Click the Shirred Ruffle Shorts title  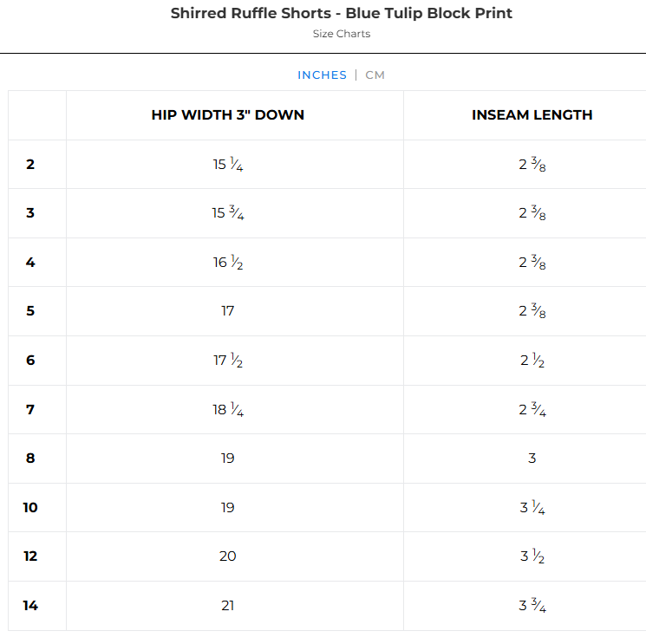click(341, 13)
